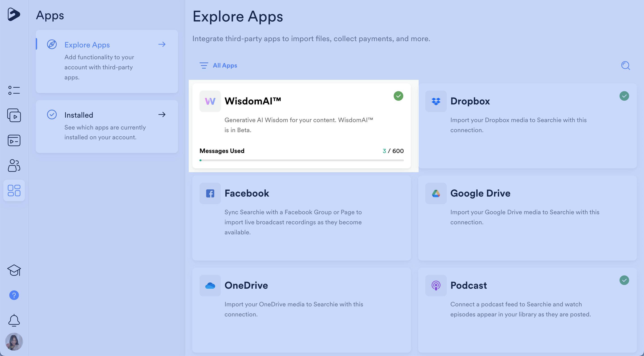The width and height of the screenshot is (644, 356).
Task: Open the media library sidebar icon
Action: tap(14, 115)
